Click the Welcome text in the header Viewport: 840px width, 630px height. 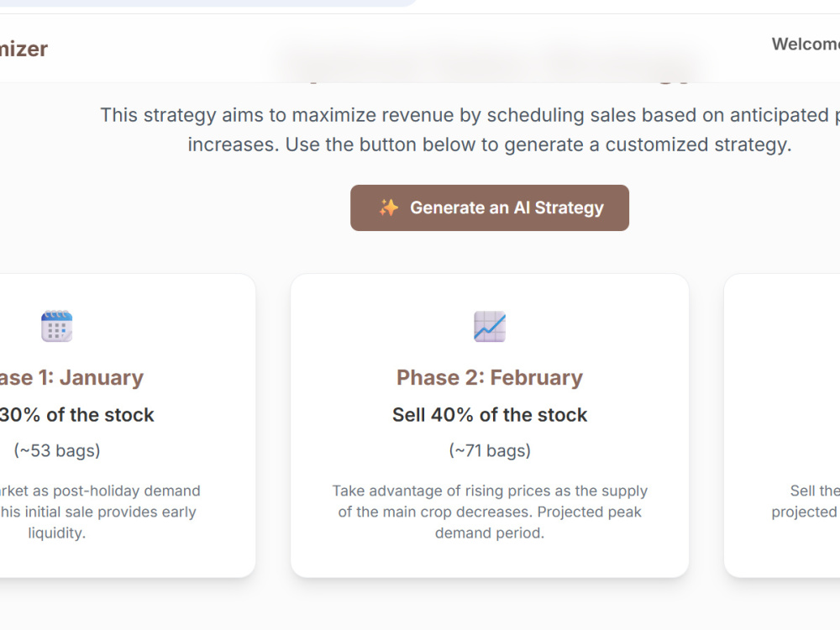(806, 44)
